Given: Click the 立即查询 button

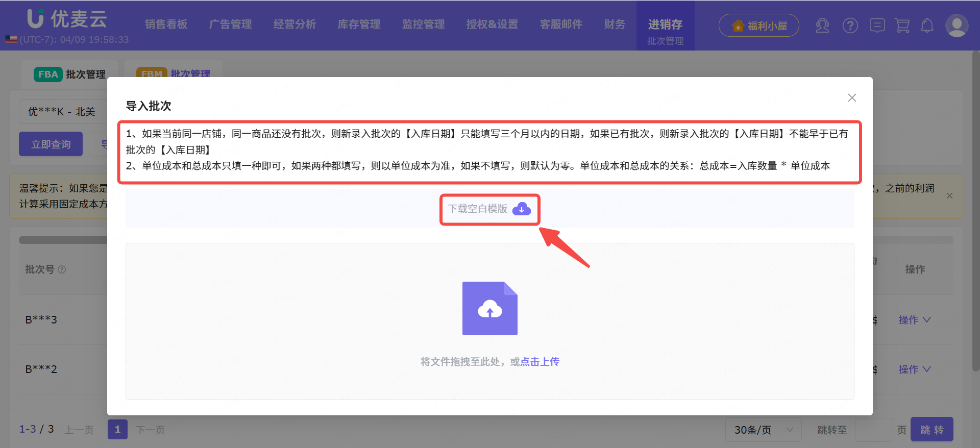Looking at the screenshot, I should [51, 144].
